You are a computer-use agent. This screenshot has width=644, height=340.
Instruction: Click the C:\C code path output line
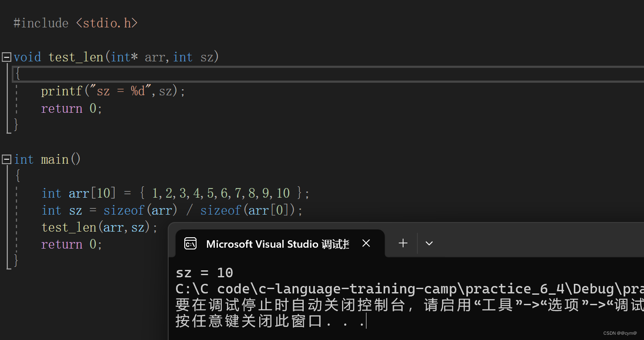410,289
